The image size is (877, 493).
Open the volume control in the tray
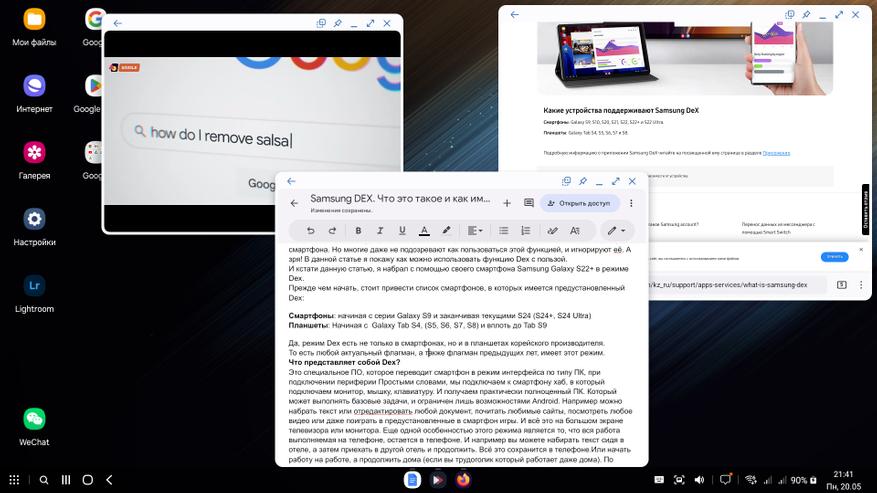point(699,480)
